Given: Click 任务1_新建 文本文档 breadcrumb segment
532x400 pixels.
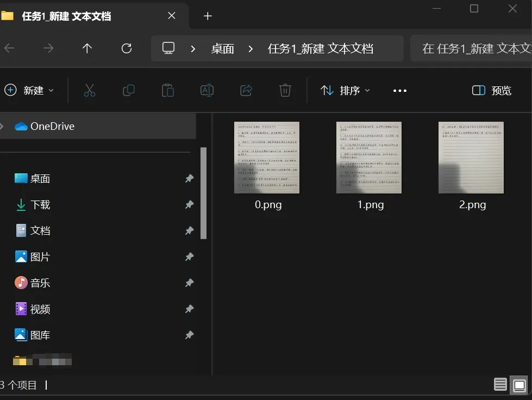Looking at the screenshot, I should coord(320,49).
